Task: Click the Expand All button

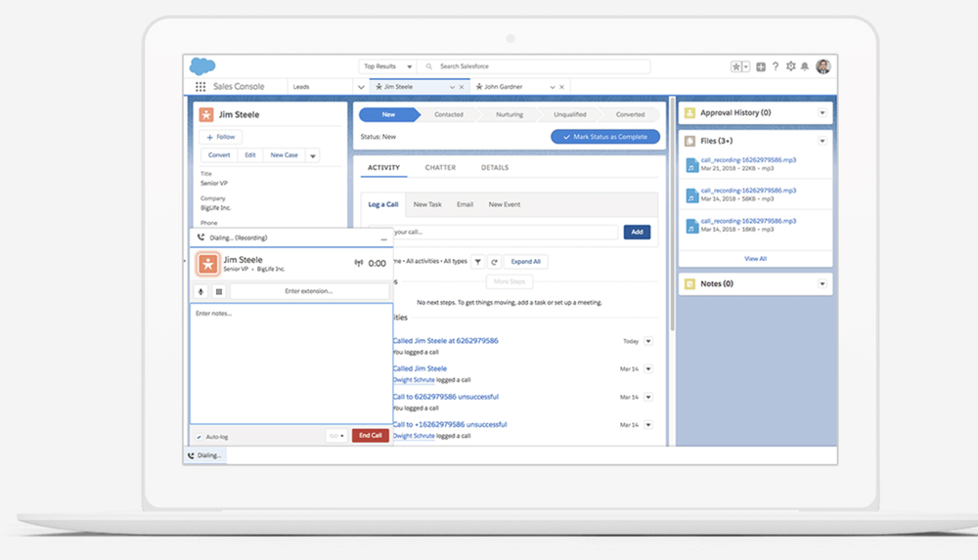Action: 526,262
